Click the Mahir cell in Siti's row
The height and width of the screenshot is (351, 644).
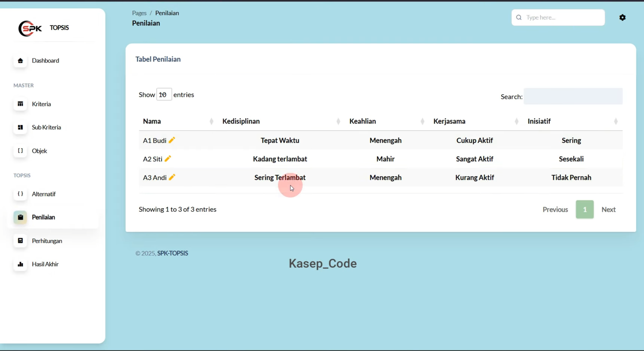coord(385,159)
